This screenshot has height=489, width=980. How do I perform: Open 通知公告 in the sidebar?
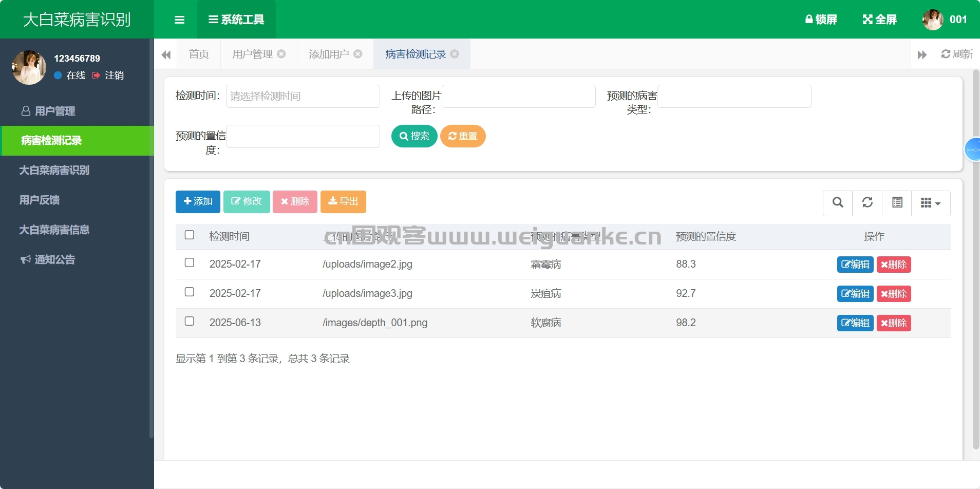pyautogui.click(x=77, y=260)
